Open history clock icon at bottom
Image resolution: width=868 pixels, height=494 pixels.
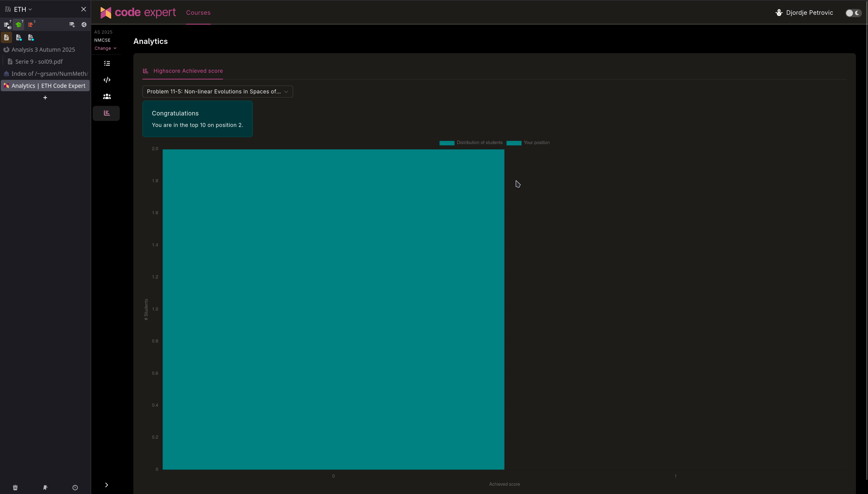(75, 488)
